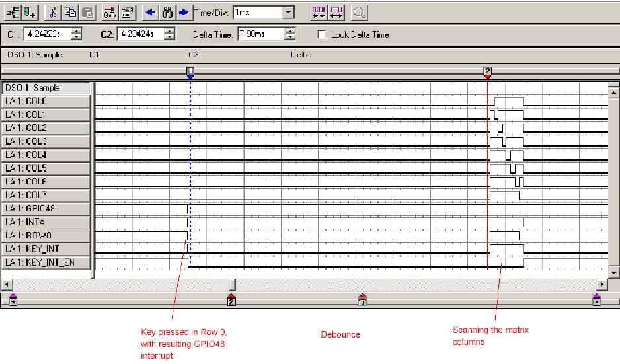Click the copy icon in toolbar
The height and width of the screenshot is (364, 620).
(x=70, y=13)
